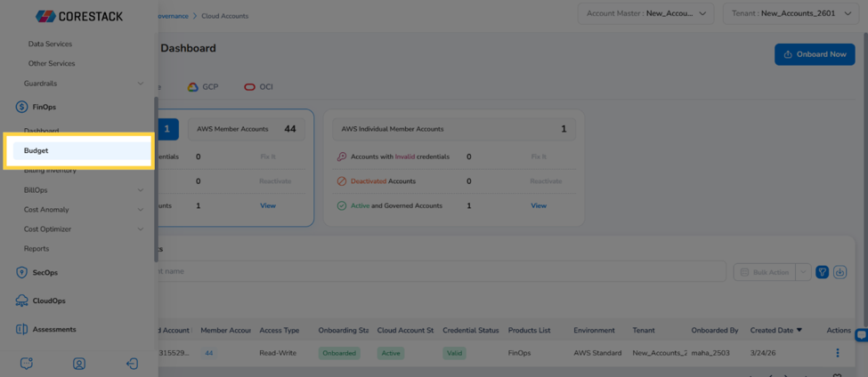Viewport: 868px width, 377px height.
Task: Click the GCP cloud logo icon
Action: 192,87
